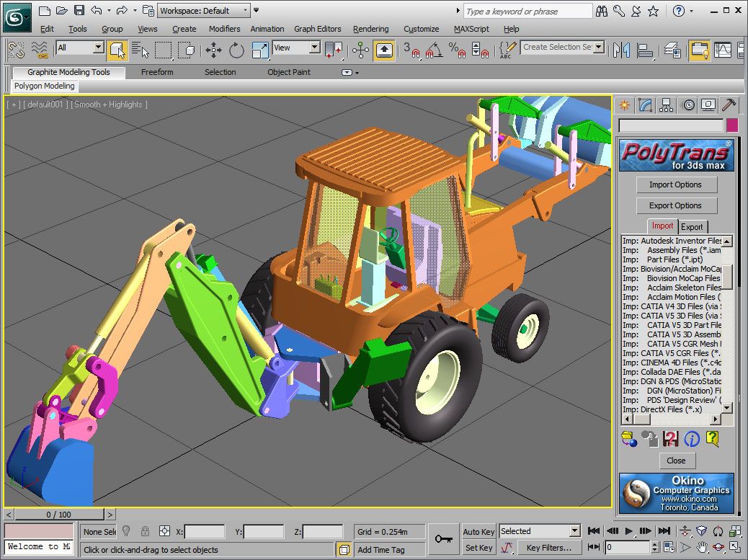Click the search keyword input field
Viewport: 748px width, 560px height.
(527, 11)
